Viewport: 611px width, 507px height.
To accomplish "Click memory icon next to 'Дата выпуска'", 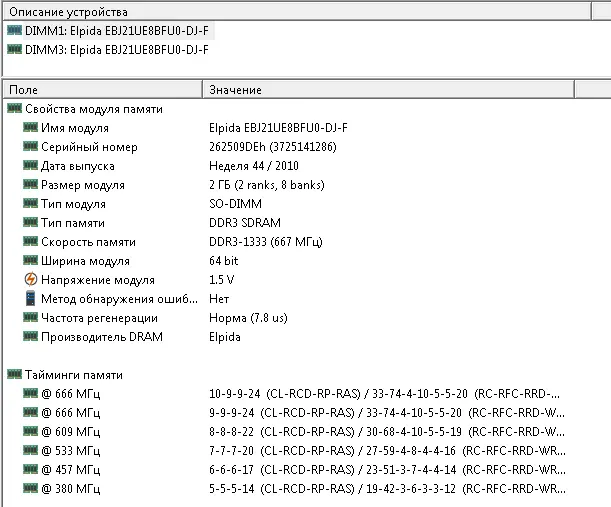I will coord(30,165).
